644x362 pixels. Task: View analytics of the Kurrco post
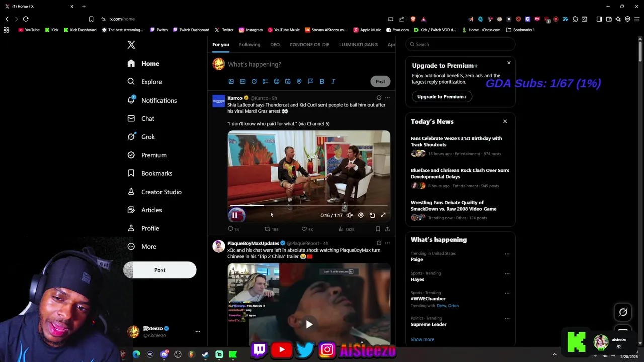pos(346,229)
